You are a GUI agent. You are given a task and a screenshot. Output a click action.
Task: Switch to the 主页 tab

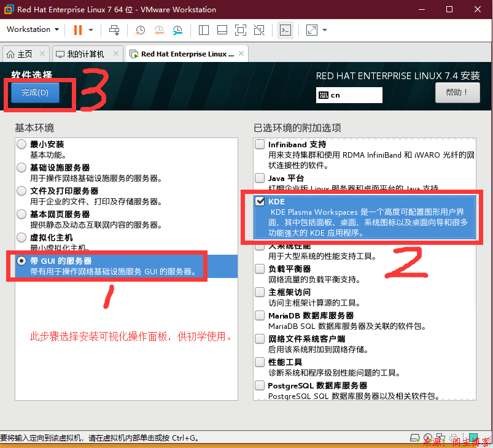[25, 55]
